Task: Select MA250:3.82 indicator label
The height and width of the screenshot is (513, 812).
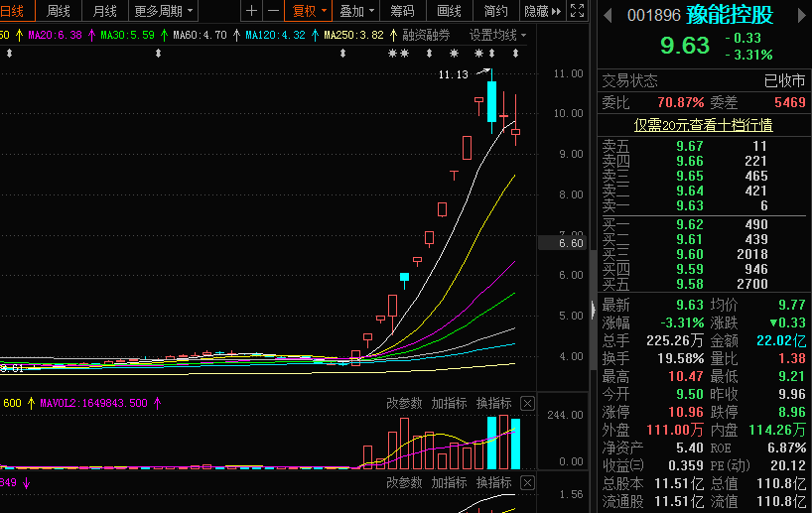Action: 353,35
